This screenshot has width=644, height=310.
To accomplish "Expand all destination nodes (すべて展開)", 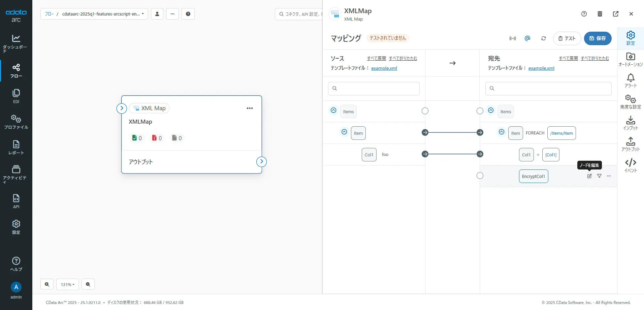I will 568,58.
